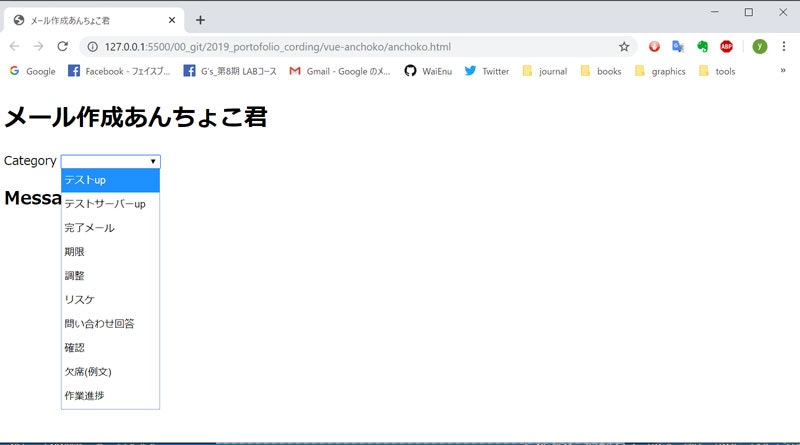Open the red circle extension icon
This screenshot has width=800, height=445.
pyautogui.click(x=654, y=47)
